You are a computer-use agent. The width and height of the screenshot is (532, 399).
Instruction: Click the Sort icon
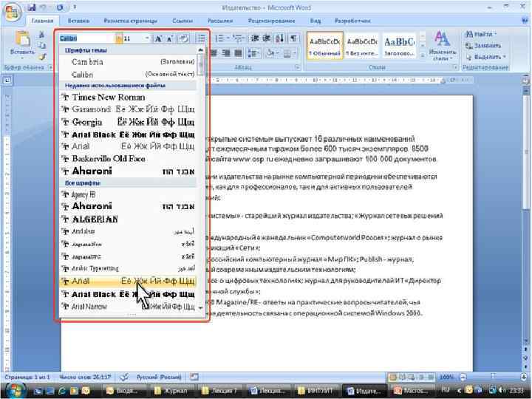coord(279,38)
